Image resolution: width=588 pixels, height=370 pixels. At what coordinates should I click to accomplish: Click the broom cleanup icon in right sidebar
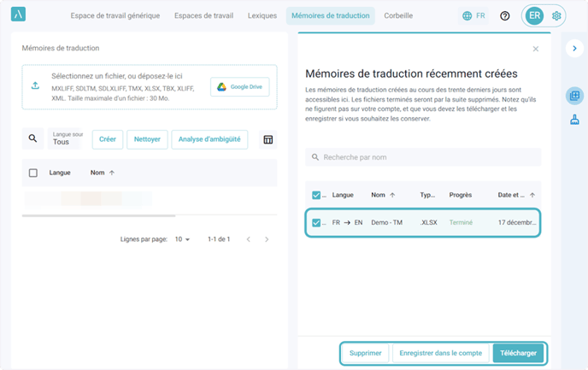[574, 120]
